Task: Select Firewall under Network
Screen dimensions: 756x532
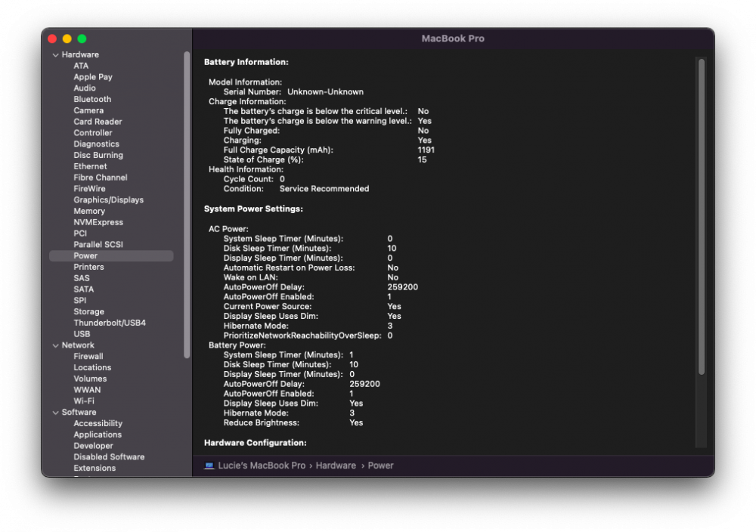Action: [x=88, y=356]
